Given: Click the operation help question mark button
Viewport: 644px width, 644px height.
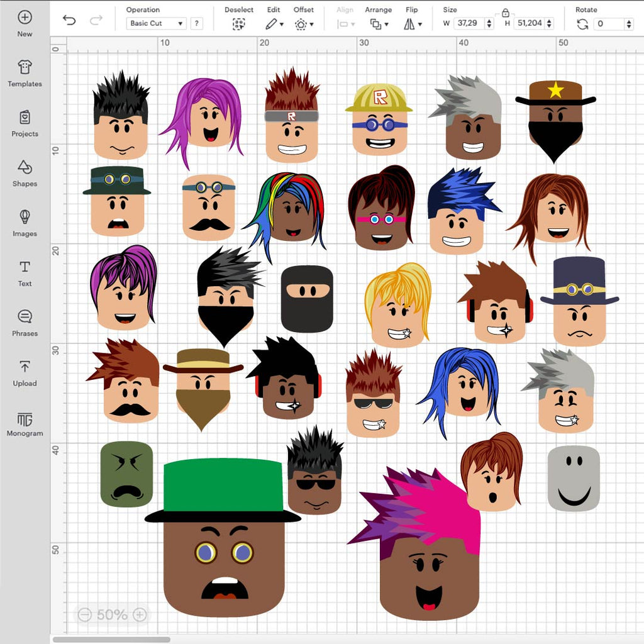Looking at the screenshot, I should 197,23.
